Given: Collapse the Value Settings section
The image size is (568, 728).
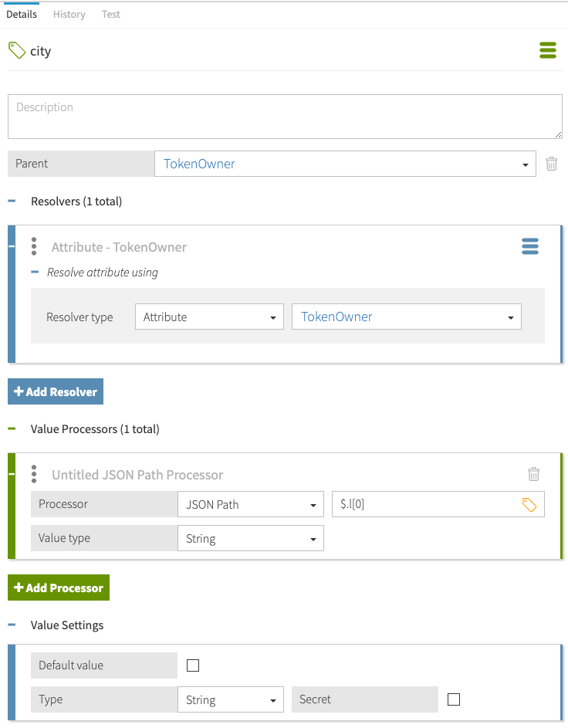Looking at the screenshot, I should 12,625.
